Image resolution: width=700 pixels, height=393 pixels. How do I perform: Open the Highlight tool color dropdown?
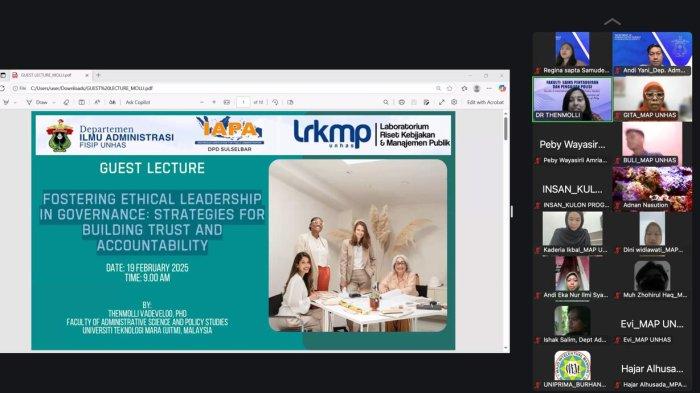point(15,102)
